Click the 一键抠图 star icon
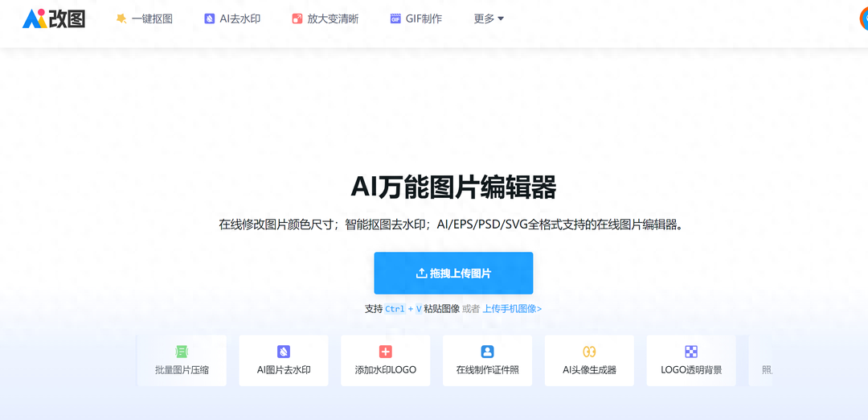This screenshot has height=420, width=868. (121, 19)
